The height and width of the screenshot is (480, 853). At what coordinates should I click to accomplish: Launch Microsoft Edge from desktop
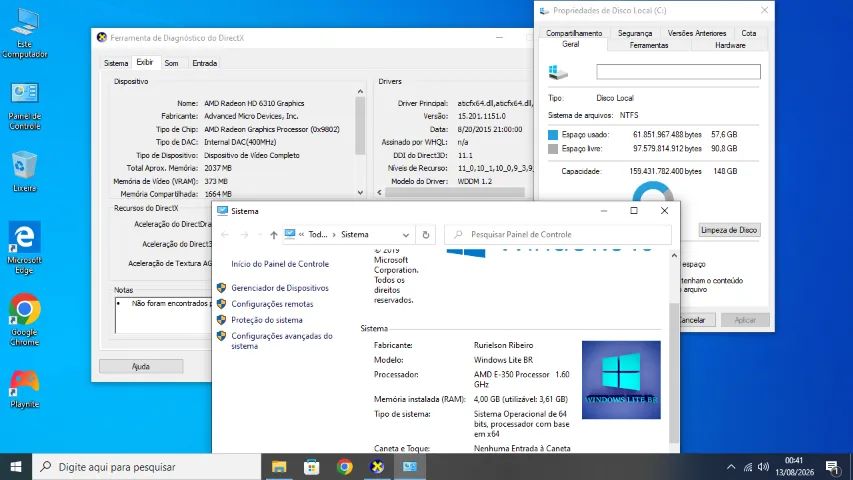pos(24,248)
